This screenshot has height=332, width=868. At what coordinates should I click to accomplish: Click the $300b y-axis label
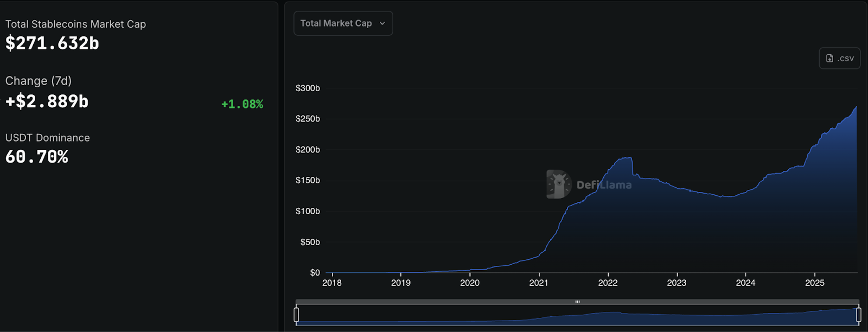[x=308, y=88]
